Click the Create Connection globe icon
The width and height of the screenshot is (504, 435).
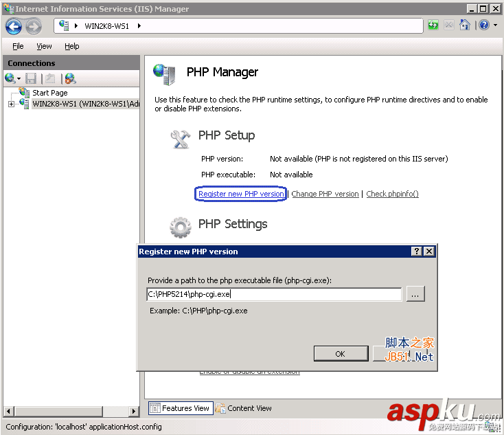(10, 78)
